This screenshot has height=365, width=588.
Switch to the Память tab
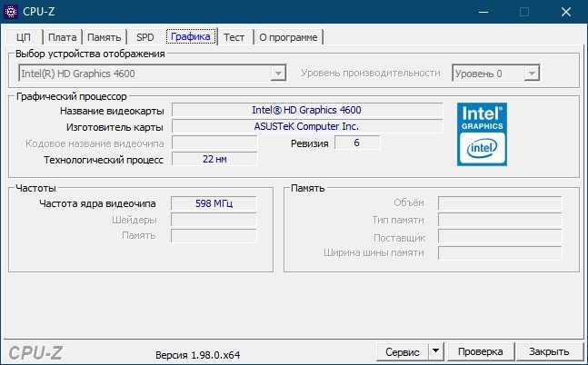click(x=104, y=37)
